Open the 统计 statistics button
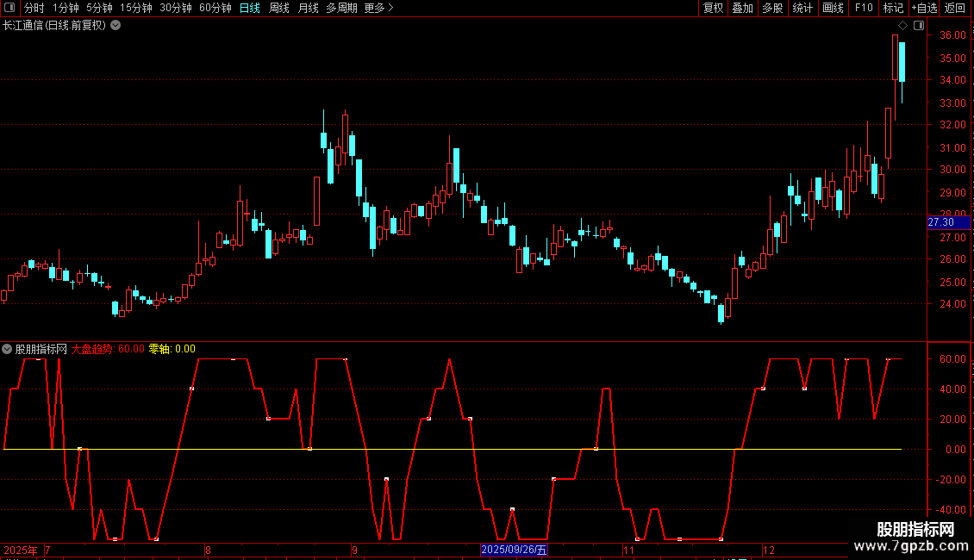This screenshot has width=974, height=560. click(802, 8)
